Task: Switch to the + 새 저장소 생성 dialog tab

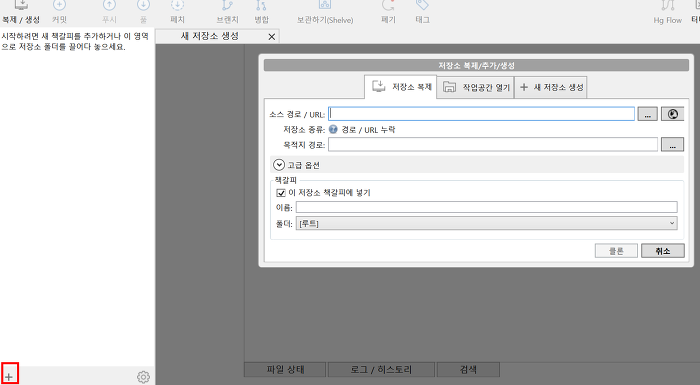Action: pos(551,87)
